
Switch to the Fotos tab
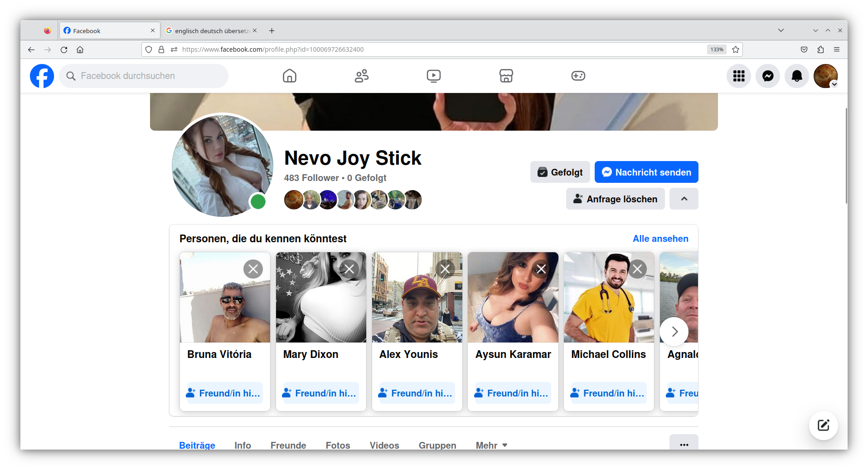(338, 445)
